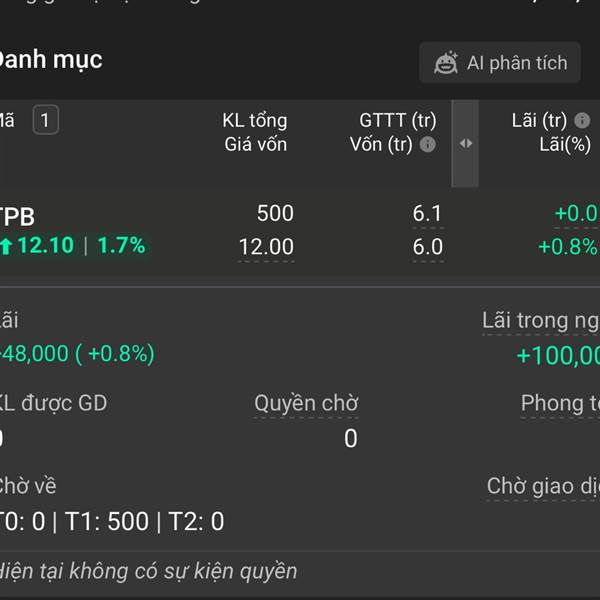
Task: Click the Lãi trong ngày label
Action: [x=540, y=321]
